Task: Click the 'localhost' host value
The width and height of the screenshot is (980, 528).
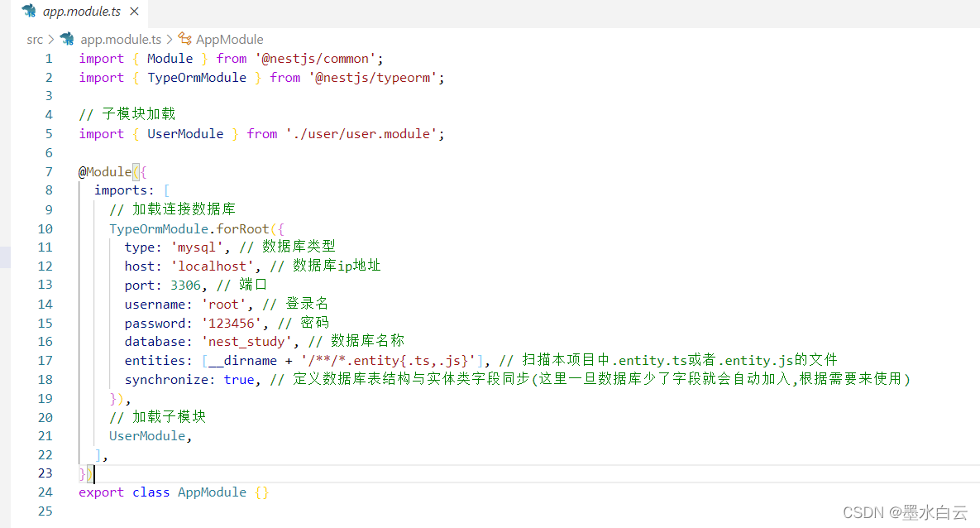Action: (212, 266)
